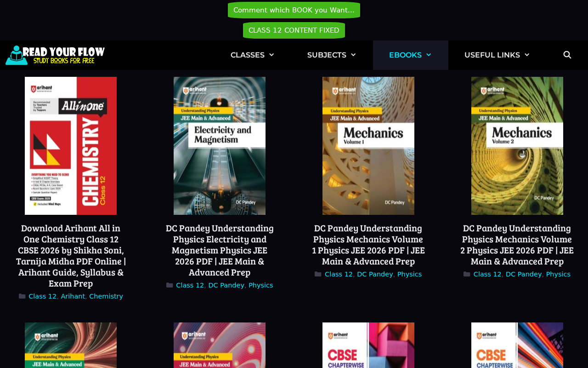Expand the Ebooks dropdown arrow
This screenshot has width=588, height=368.
(429, 55)
